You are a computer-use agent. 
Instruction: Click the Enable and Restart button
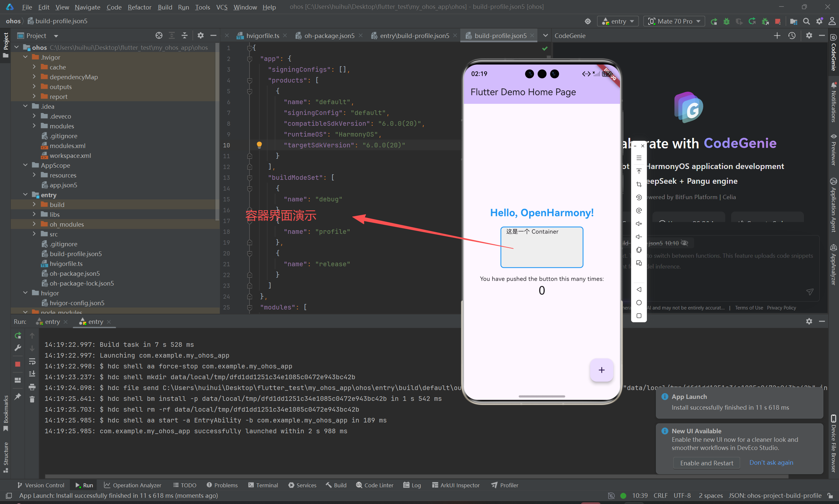click(707, 463)
